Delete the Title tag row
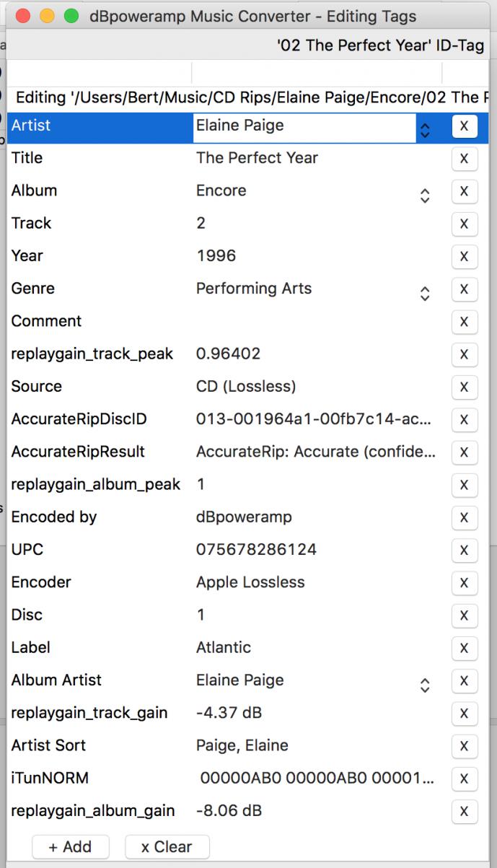 [x=464, y=159]
